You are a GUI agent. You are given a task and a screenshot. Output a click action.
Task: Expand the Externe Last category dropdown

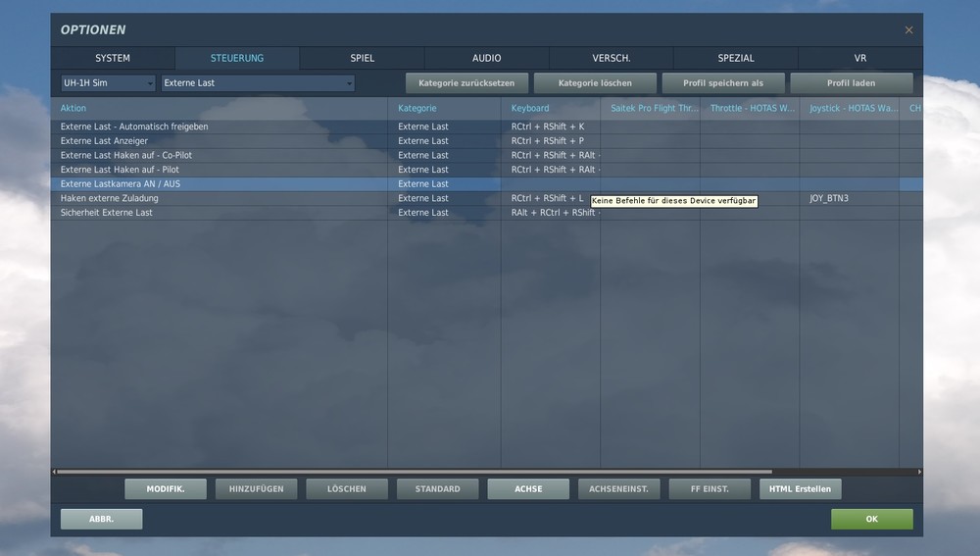click(x=258, y=83)
